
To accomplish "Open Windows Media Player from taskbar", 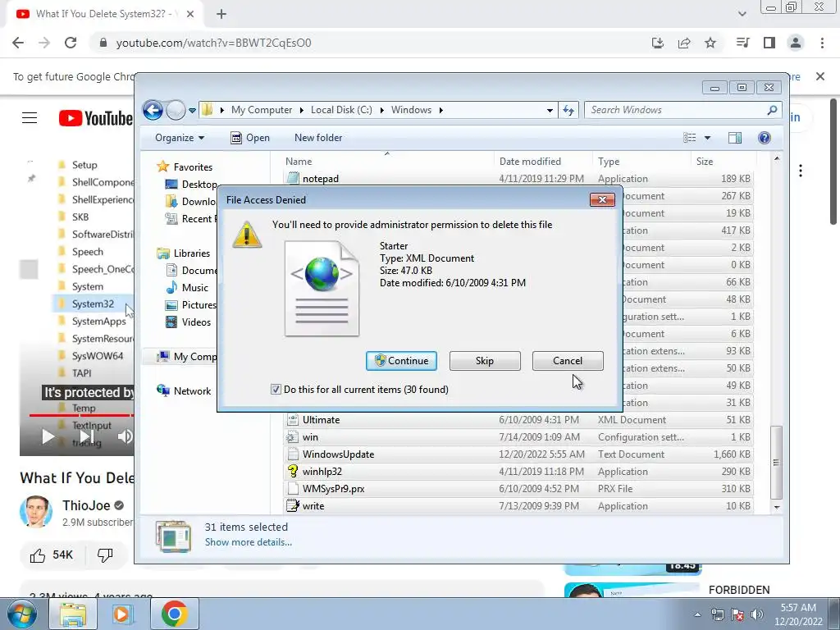I will [x=121, y=614].
